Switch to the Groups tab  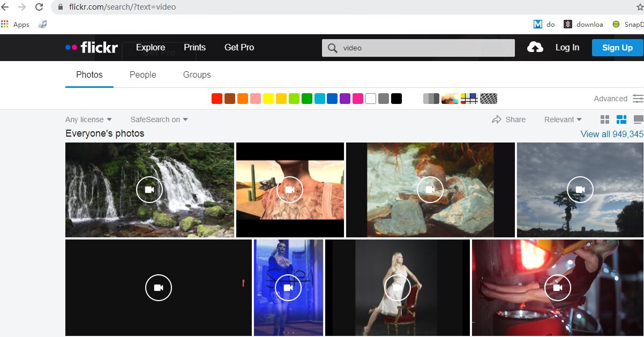tap(197, 75)
